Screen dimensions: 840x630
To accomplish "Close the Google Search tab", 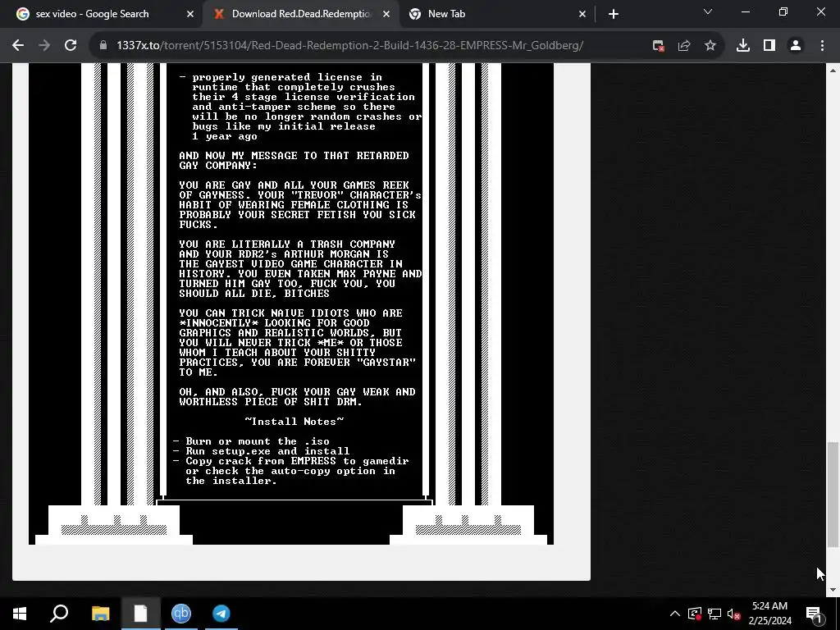I will point(190,15).
